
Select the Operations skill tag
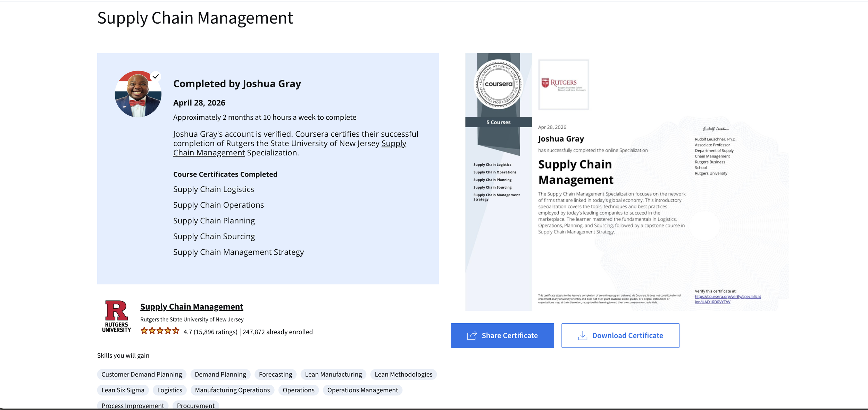point(299,390)
